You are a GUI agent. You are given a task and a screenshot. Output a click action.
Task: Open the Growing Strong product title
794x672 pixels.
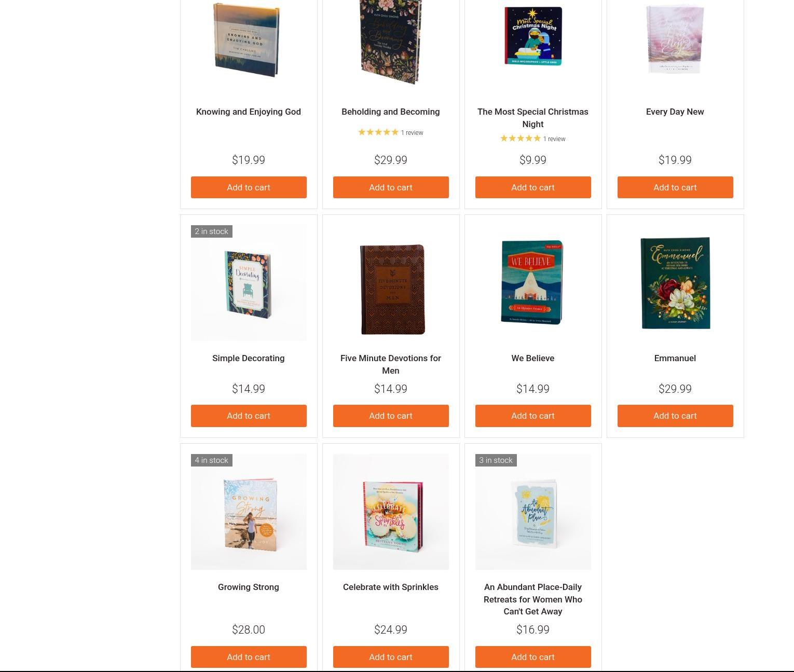point(249,587)
